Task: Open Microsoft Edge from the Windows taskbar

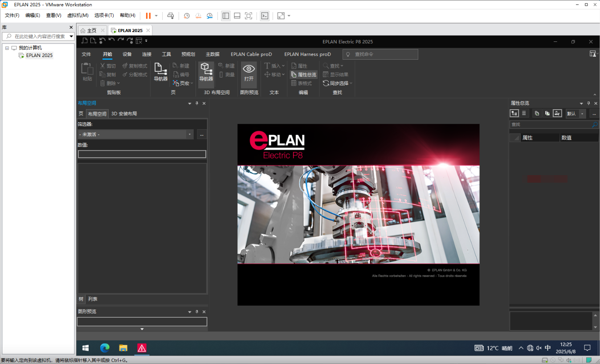Action: (x=105, y=348)
